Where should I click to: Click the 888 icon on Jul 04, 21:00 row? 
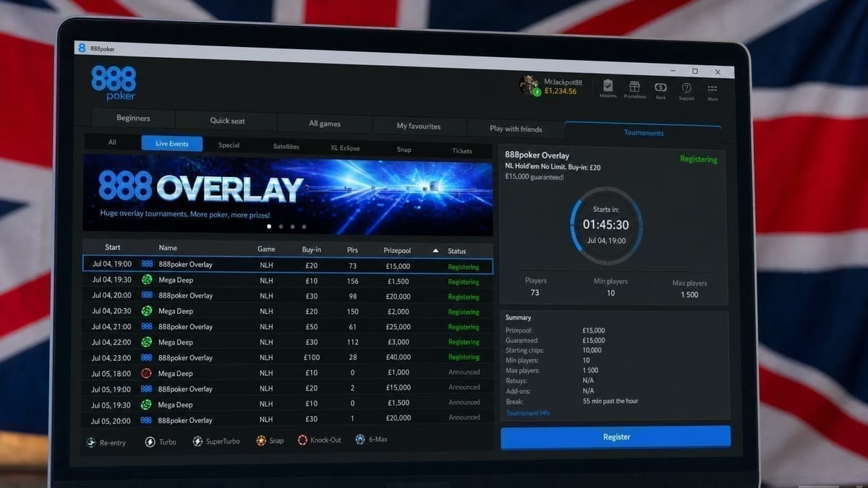[147, 327]
